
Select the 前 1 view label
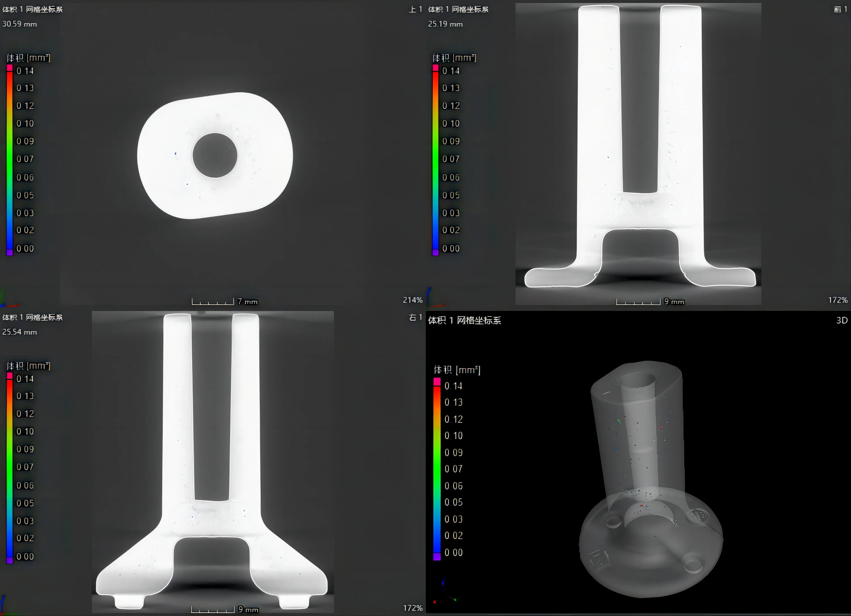tap(840, 9)
